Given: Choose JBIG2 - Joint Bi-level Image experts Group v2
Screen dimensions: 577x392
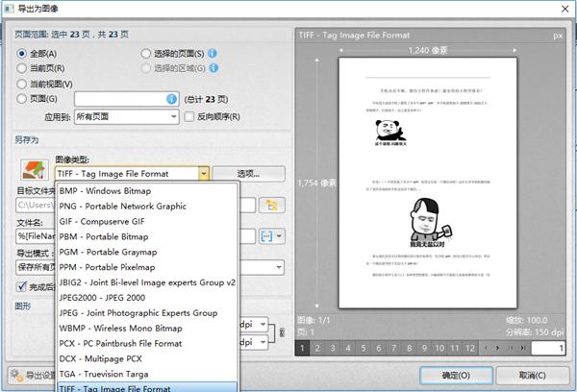Looking at the screenshot, I should pos(147,282).
